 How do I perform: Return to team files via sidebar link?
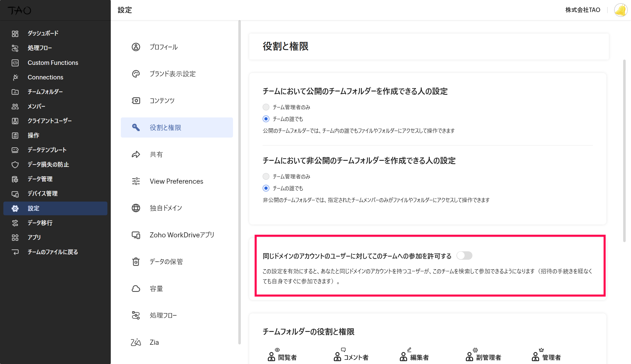(x=53, y=252)
